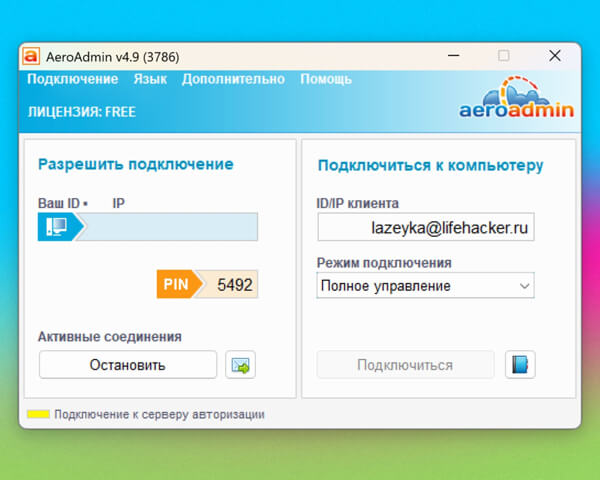
Task: Click the computer icon next to Your ID field
Action: pyautogui.click(x=57, y=227)
